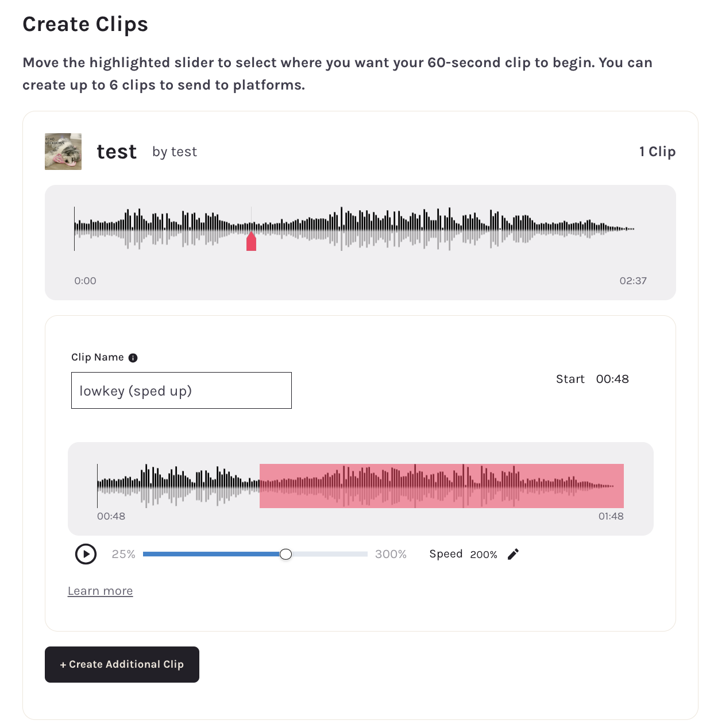
Task: Play the clip preview
Action: tap(86, 554)
